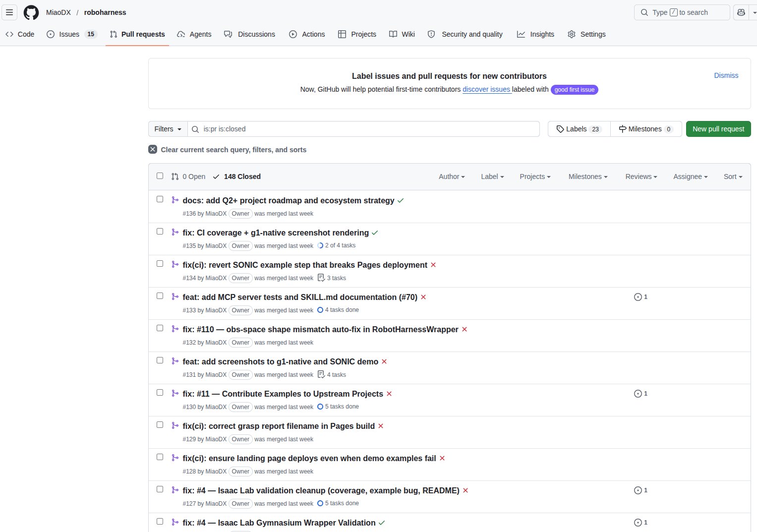This screenshot has width=757, height=532.
Task: Expand the Milestones filter dropdown
Action: [x=588, y=177]
